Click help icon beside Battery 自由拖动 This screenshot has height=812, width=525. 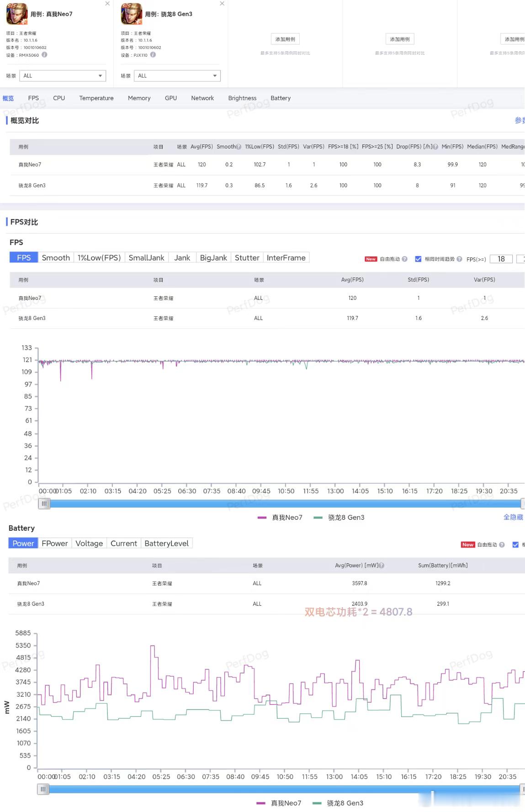click(x=502, y=545)
